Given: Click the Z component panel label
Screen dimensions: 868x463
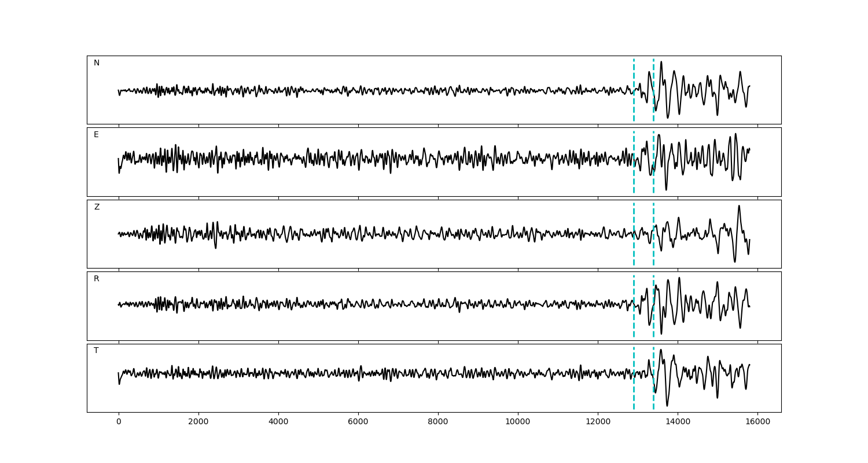Looking at the screenshot, I should (x=97, y=207).
